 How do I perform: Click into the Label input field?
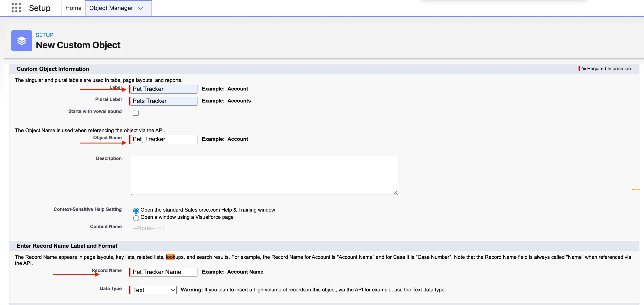point(164,89)
